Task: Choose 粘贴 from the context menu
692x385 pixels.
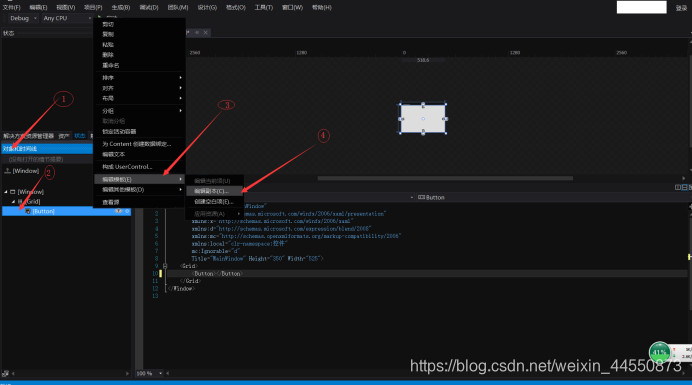Action: (x=139, y=45)
